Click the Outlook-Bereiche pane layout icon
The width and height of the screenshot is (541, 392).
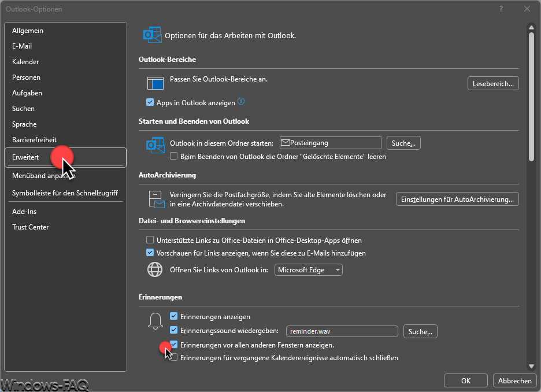coord(155,83)
